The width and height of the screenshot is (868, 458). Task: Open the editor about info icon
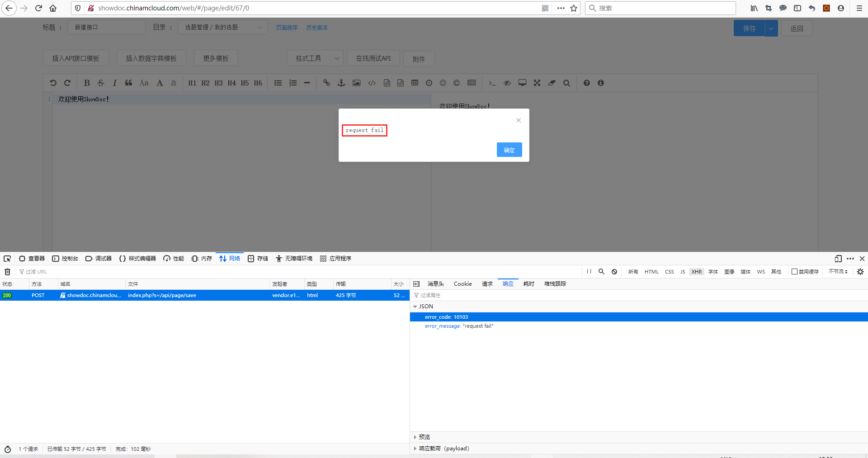[x=601, y=83]
